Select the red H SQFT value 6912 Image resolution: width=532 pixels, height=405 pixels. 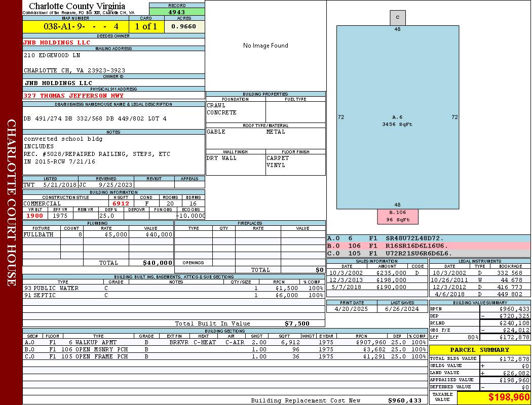click(121, 204)
